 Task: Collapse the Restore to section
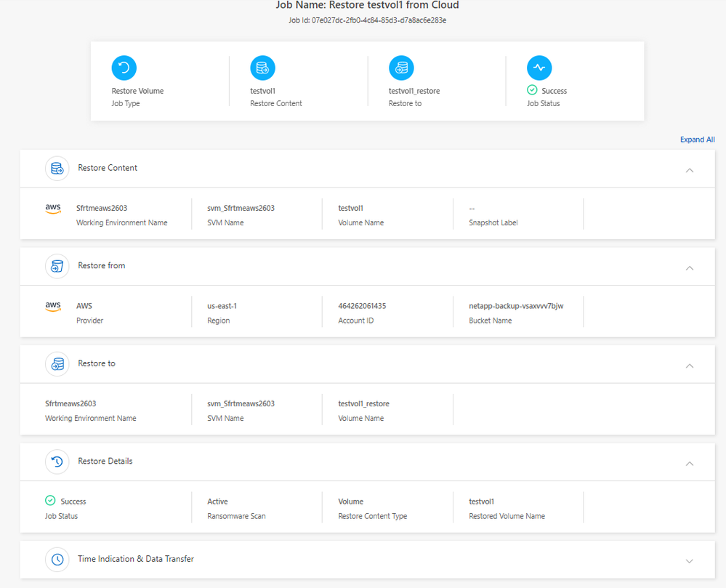[x=690, y=366]
